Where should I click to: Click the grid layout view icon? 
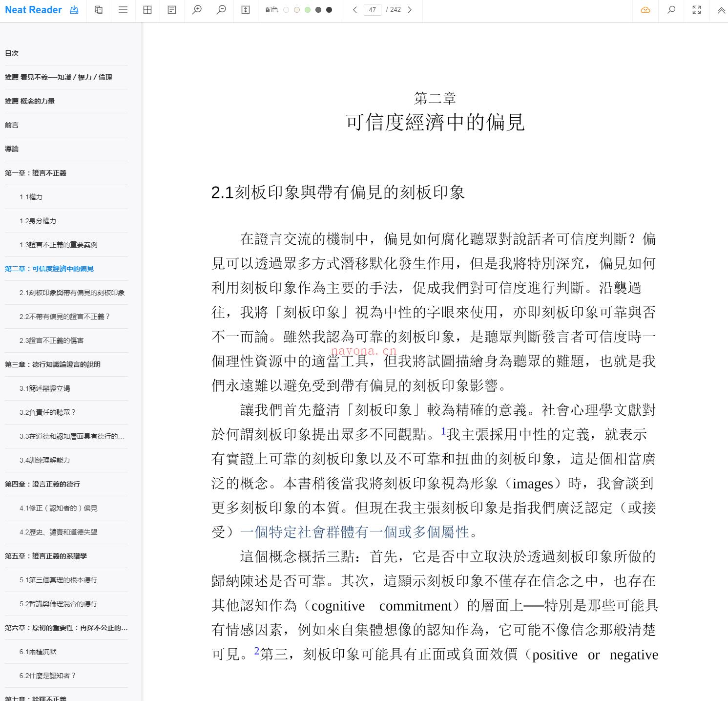click(x=147, y=10)
